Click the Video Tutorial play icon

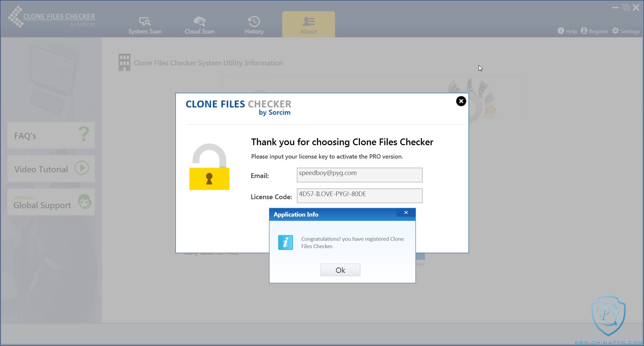(82, 168)
